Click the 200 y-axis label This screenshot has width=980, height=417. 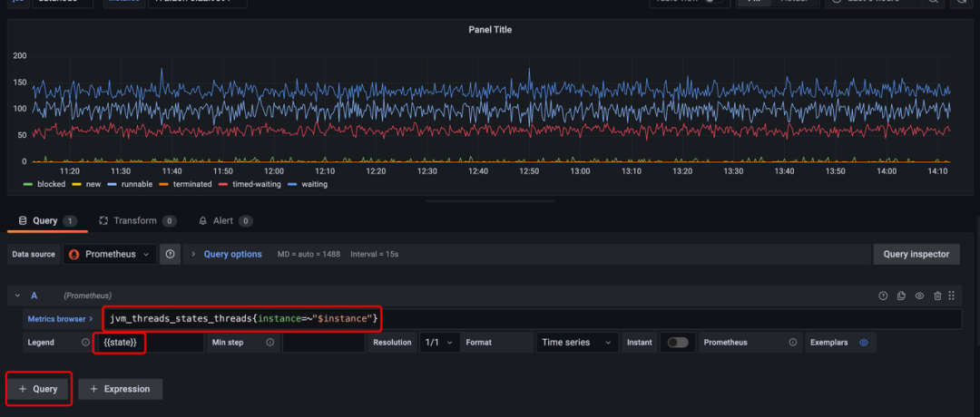pos(20,56)
